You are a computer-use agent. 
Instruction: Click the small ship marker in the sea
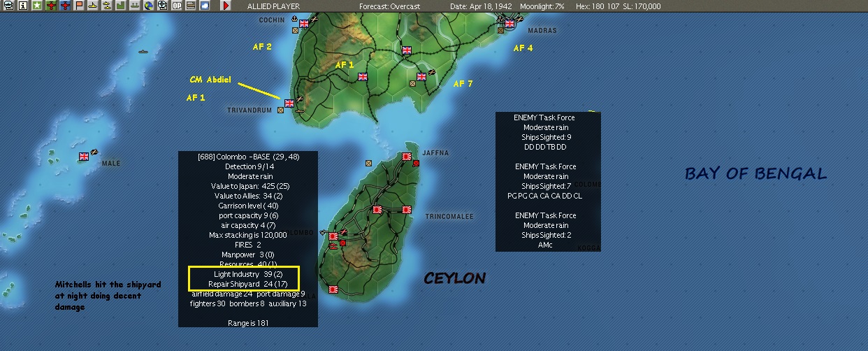tap(142, 52)
